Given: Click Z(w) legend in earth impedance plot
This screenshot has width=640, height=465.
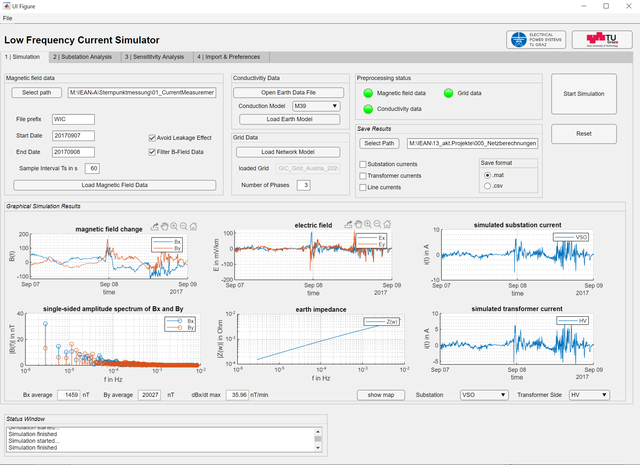Looking at the screenshot, I should pyautogui.click(x=382, y=322).
